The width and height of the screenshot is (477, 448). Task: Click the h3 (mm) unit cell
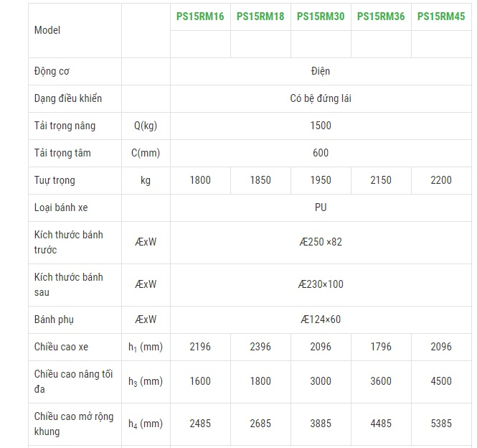coord(146,381)
